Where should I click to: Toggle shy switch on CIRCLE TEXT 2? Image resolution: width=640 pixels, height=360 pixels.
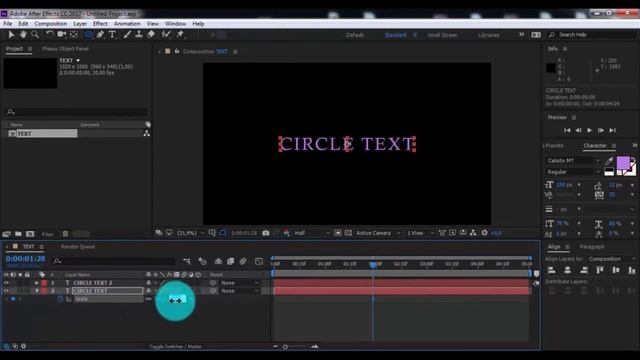(x=149, y=282)
